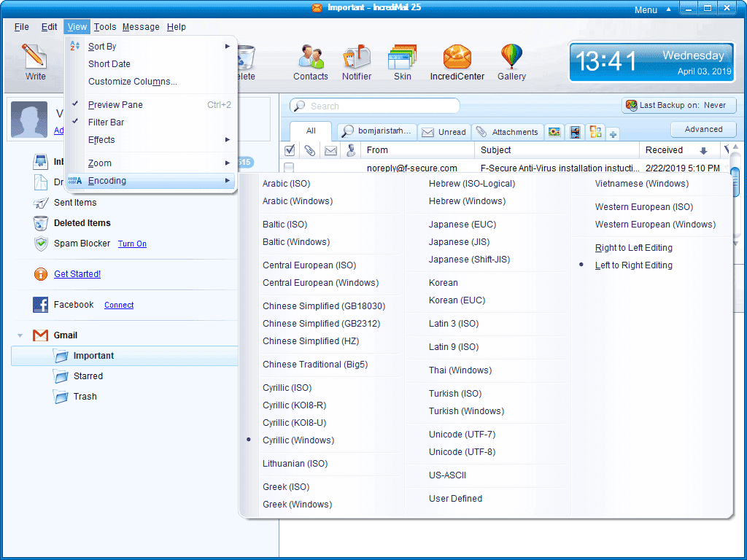
Task: Toggle Preview Pane in View menu
Action: [152, 105]
